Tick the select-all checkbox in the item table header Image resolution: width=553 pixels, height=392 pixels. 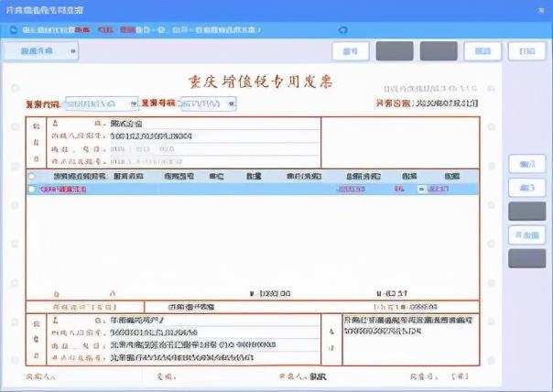click(32, 176)
